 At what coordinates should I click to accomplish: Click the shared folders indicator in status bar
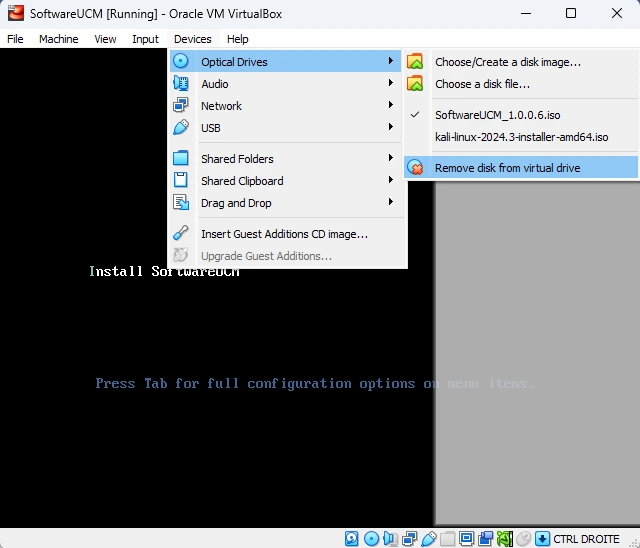[447, 539]
